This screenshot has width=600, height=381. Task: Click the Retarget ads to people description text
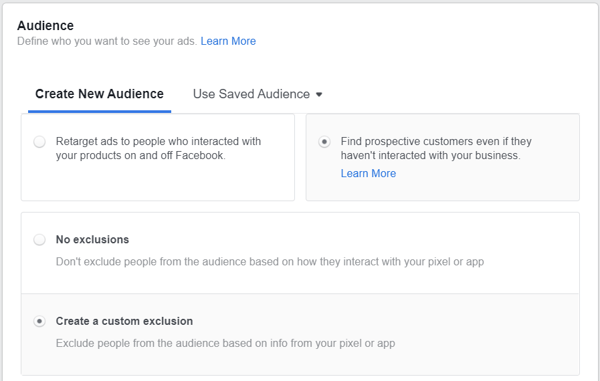158,148
